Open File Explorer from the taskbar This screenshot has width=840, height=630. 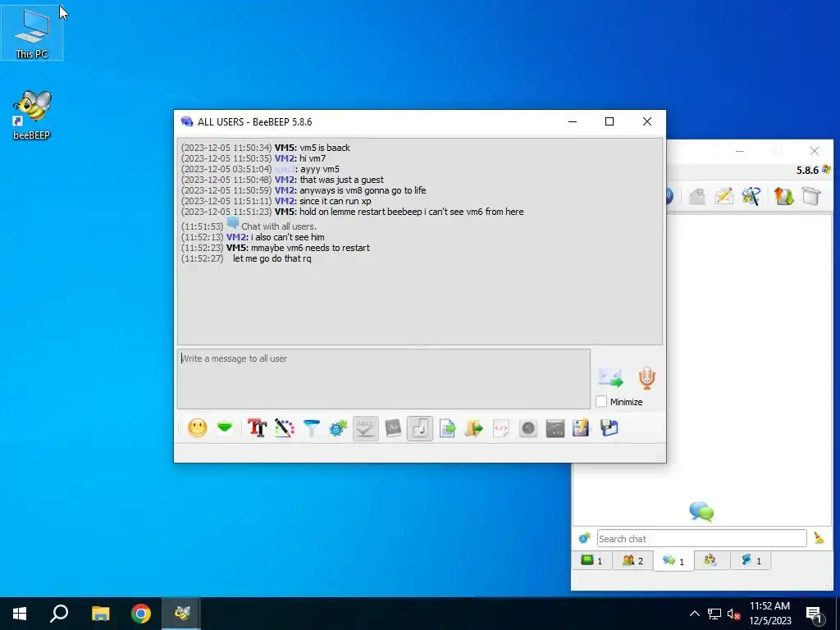click(100, 614)
